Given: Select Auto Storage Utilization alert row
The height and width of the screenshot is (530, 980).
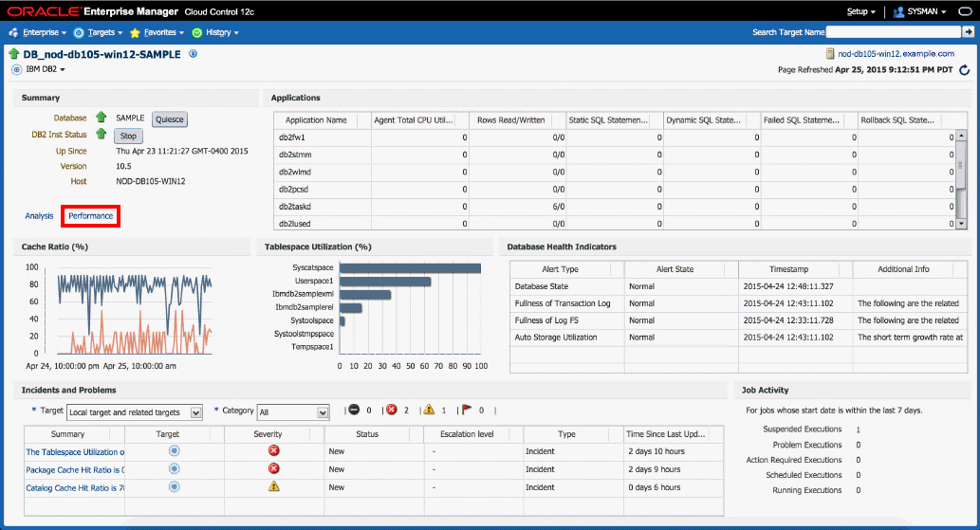Looking at the screenshot, I should 739,338.
